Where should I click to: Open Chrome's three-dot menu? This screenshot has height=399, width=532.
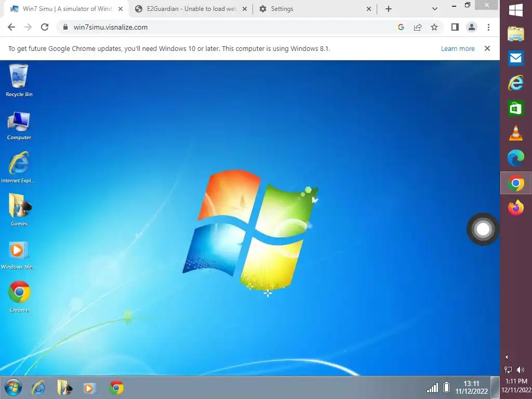488,27
